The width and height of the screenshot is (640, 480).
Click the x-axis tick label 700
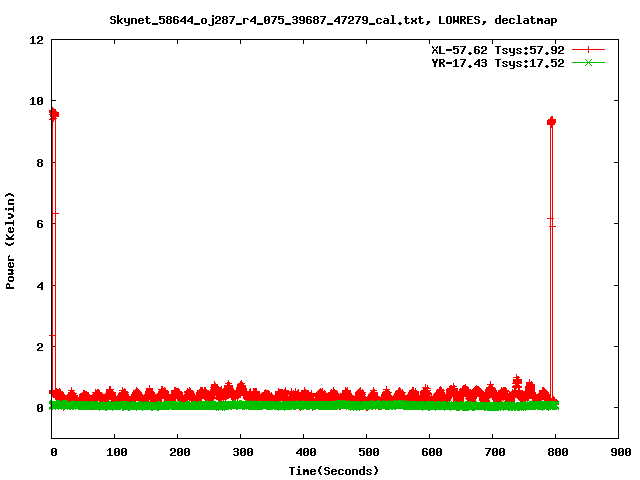click(x=495, y=452)
